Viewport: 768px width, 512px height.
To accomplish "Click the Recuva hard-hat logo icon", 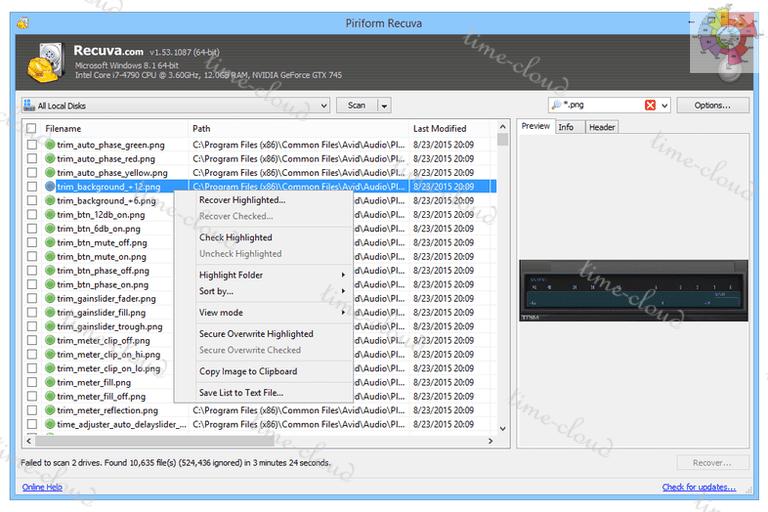I will click(x=44, y=61).
